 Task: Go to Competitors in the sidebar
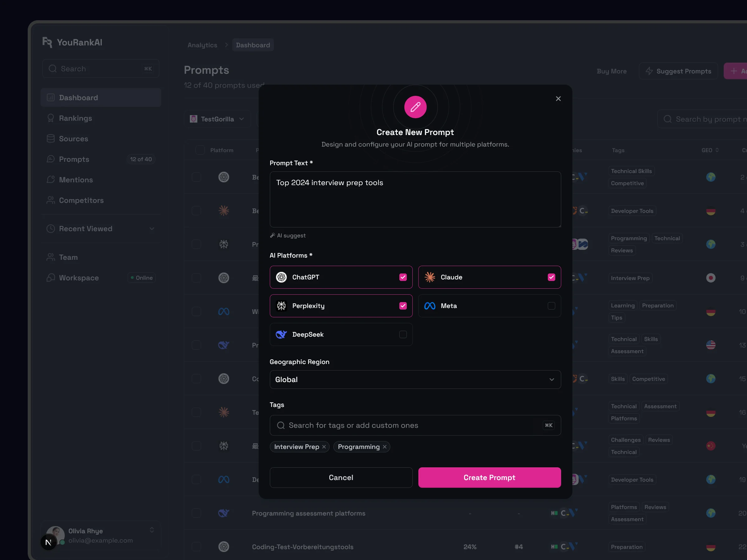click(x=81, y=200)
